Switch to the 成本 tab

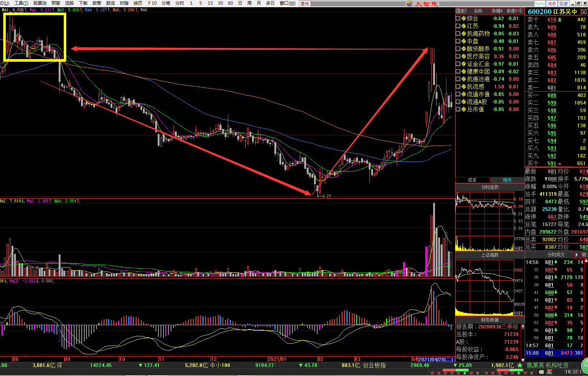pos(472,180)
